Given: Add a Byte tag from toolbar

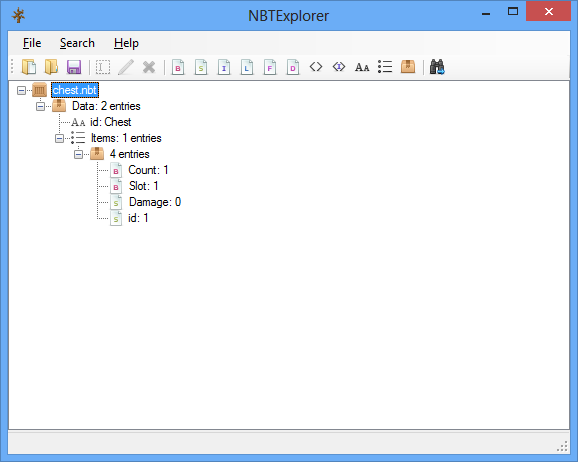Looking at the screenshot, I should 178,67.
